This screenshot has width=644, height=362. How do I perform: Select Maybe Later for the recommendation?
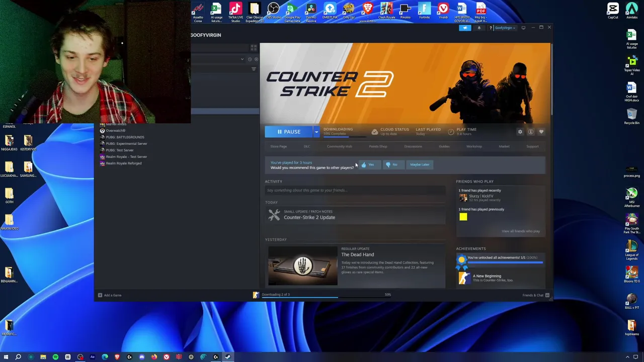coord(420,164)
